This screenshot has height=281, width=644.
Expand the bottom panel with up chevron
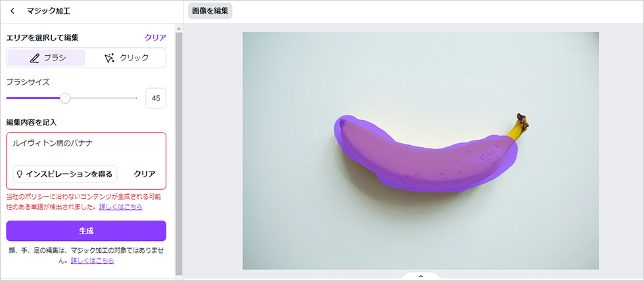coord(420,276)
